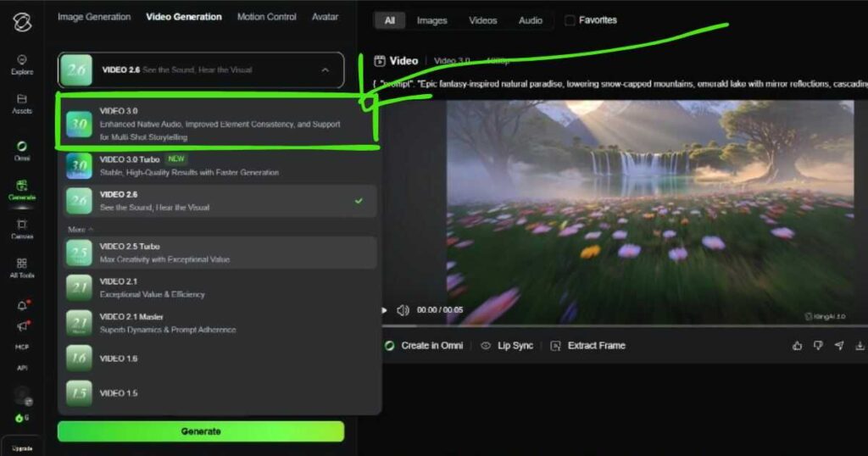Switch to the Avatar tab
Viewport: 868px width, 456px height.
[x=325, y=17]
